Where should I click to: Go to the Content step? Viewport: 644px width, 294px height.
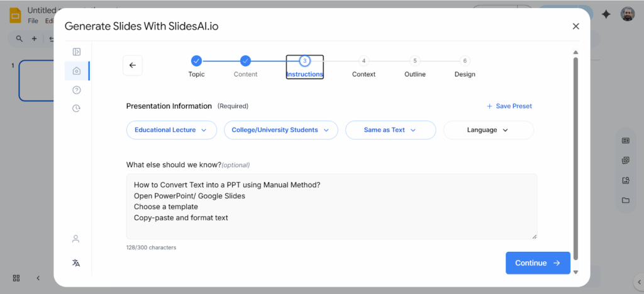pos(245,61)
